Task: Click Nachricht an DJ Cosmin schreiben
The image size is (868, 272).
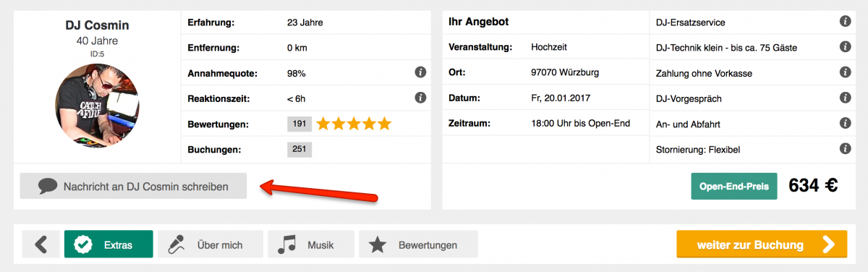Action: pos(133,186)
